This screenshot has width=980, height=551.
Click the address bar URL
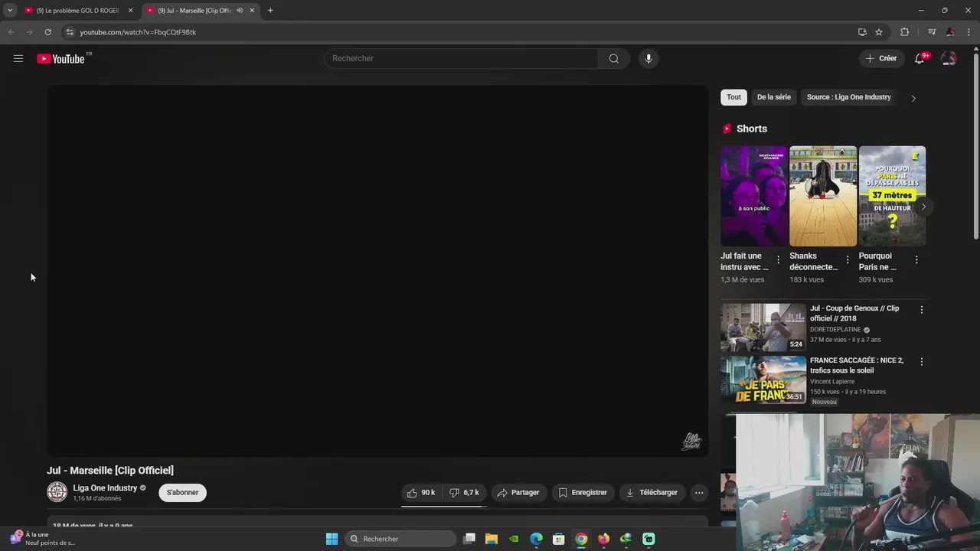tap(138, 32)
